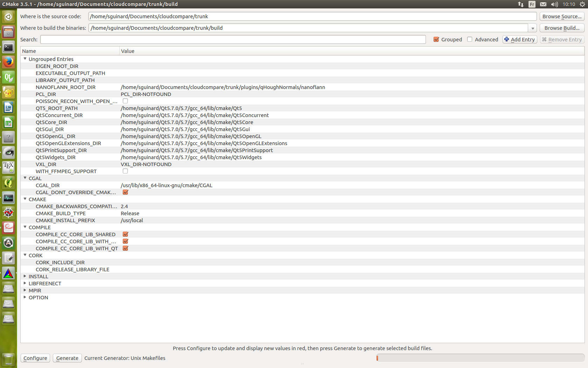Open LibreOffice Writer in the launcher
Image resolution: width=588 pixels, height=368 pixels.
(8, 107)
